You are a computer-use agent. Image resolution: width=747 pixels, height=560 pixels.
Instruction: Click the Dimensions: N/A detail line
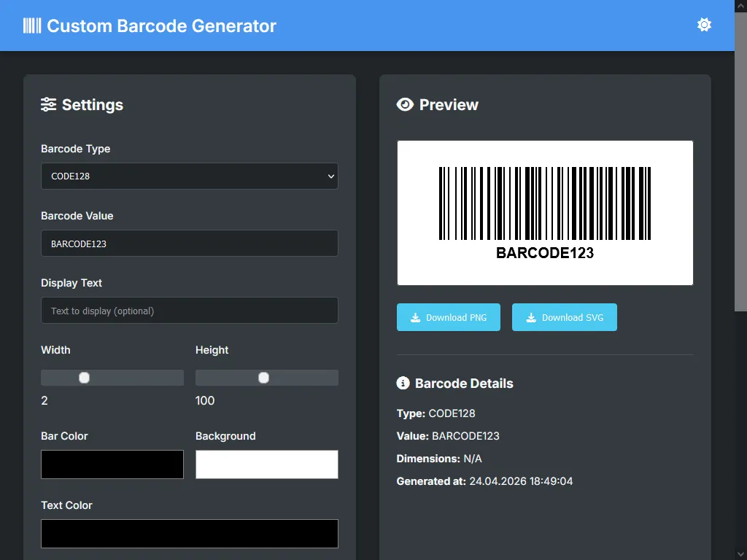[439, 459]
